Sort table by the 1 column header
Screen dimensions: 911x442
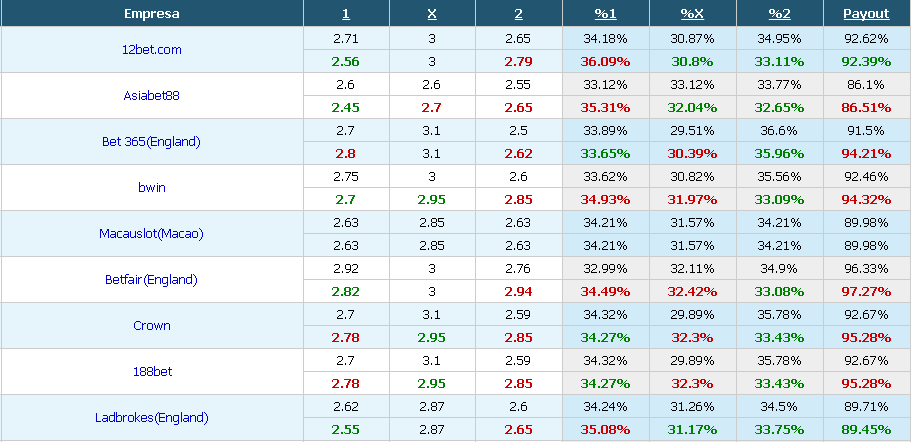click(x=346, y=14)
